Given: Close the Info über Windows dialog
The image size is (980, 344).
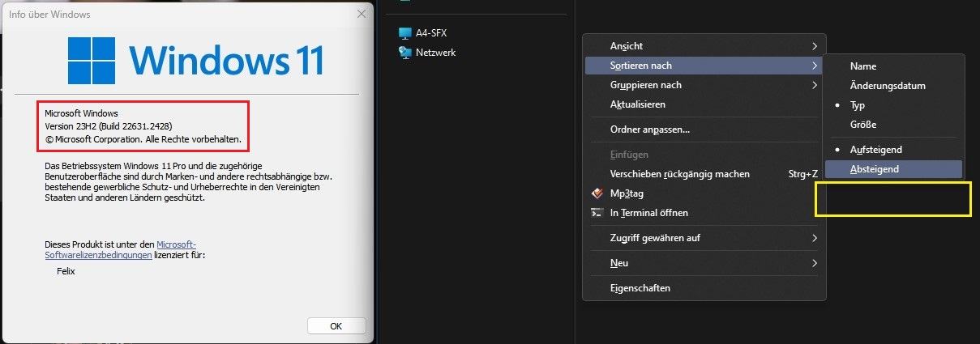Looking at the screenshot, I should pos(362,14).
